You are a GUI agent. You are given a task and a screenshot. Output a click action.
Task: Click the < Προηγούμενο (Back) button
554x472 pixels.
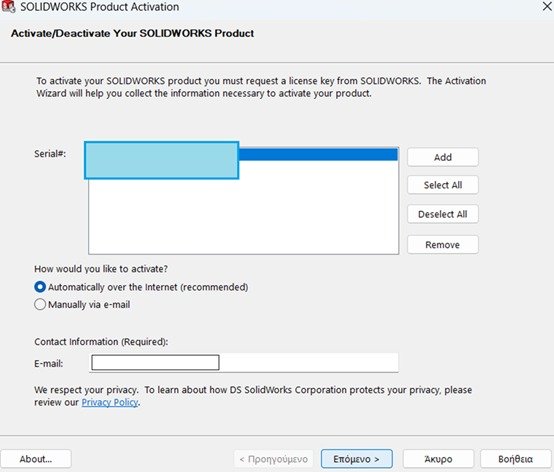tap(274, 459)
